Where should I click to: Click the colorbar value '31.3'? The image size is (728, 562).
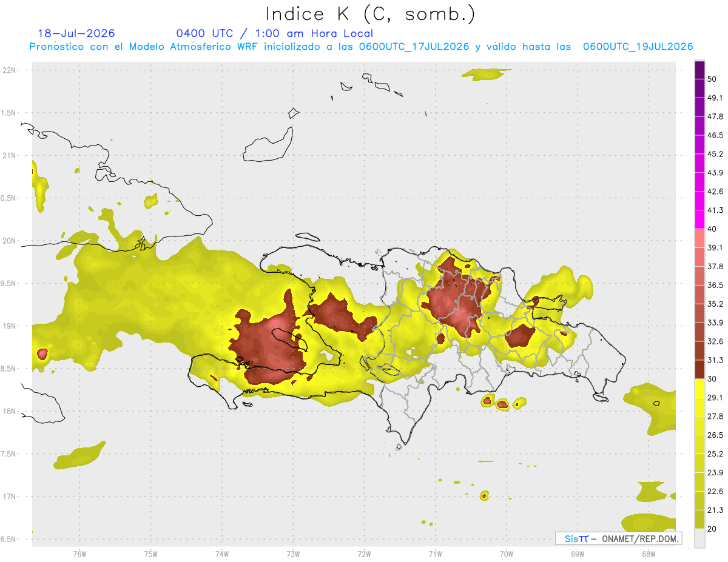[716, 360]
